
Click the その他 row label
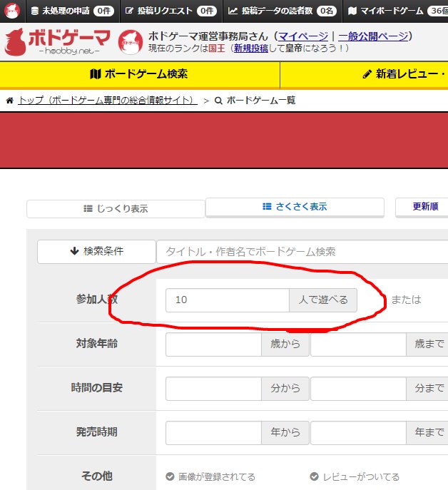pyautogui.click(x=96, y=476)
